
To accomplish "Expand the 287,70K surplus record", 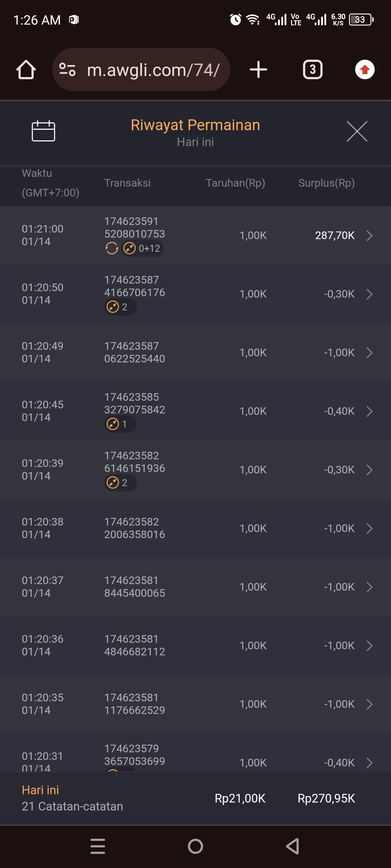I will coord(369,235).
